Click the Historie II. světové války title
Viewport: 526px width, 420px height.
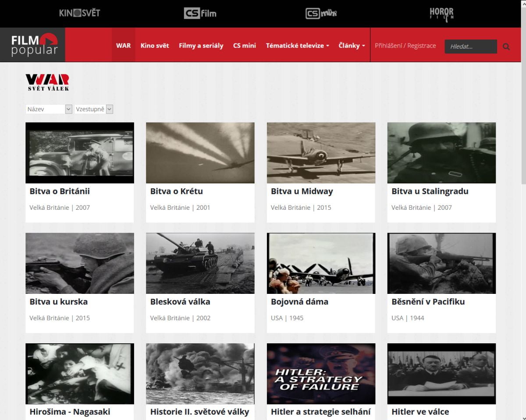(x=199, y=412)
